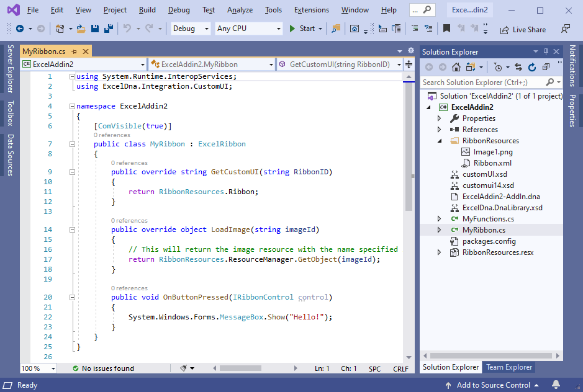Save the current file with the single-disk icon
This screenshot has width=583, height=392.
point(95,29)
